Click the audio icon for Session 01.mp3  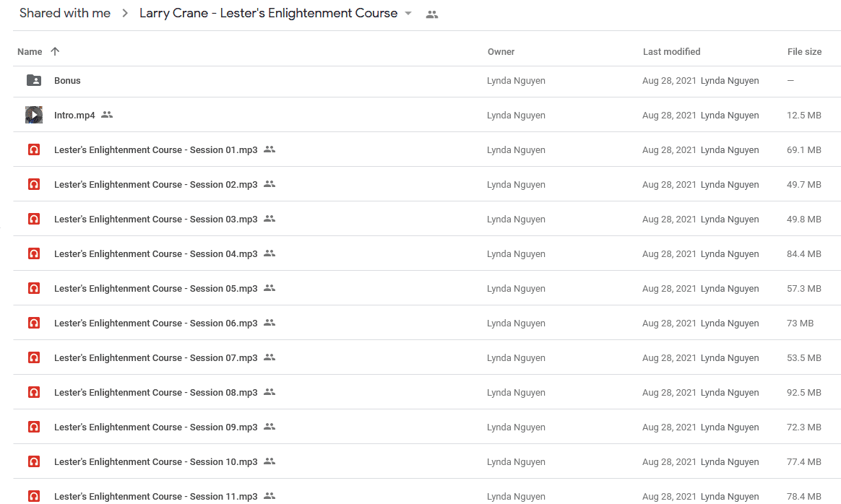34,149
